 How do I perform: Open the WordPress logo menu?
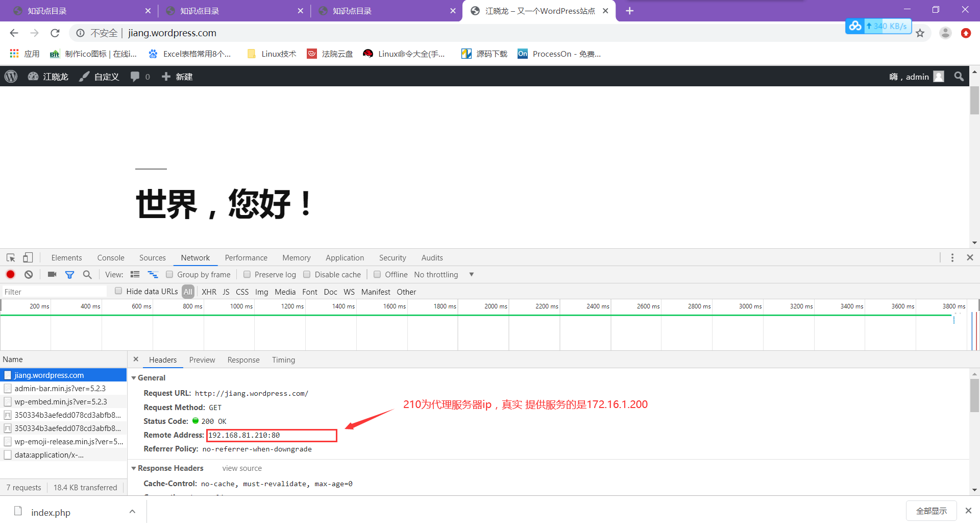tap(11, 76)
